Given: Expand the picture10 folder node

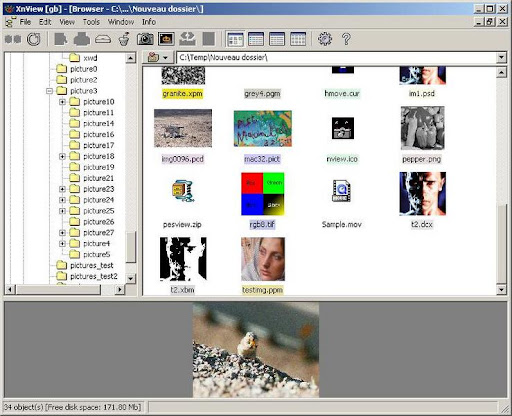Looking at the screenshot, I should (62, 102).
